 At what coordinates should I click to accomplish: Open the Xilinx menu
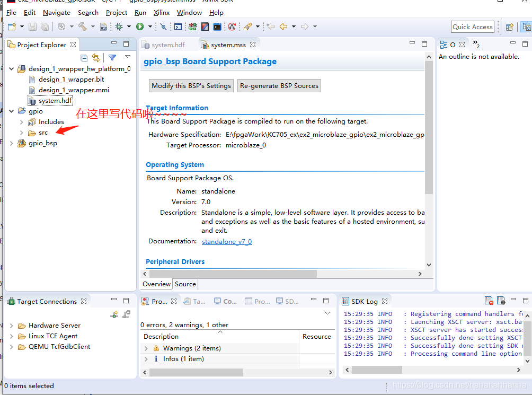pos(162,13)
